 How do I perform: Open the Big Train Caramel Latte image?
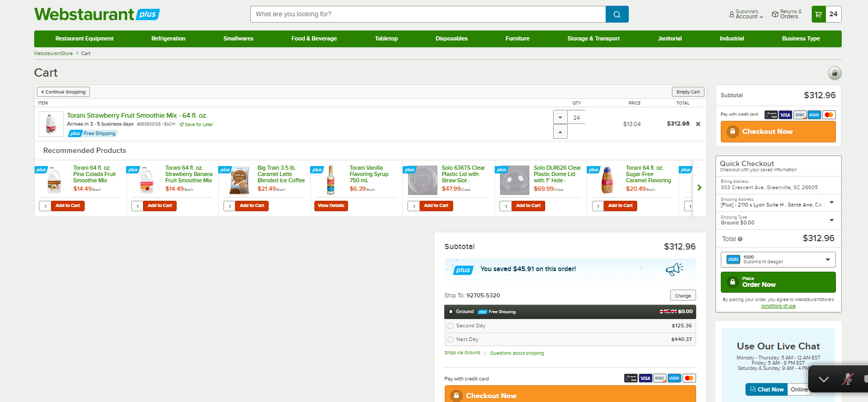tap(240, 180)
